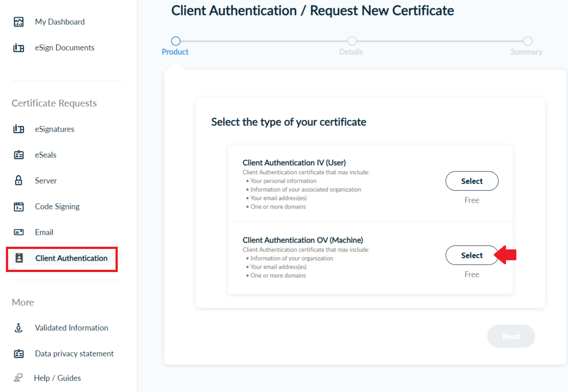Go to Validated Information page
The image size is (568, 392).
click(x=72, y=328)
